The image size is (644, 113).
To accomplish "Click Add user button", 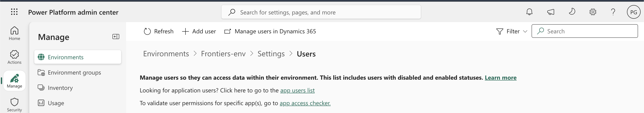I will (199, 31).
